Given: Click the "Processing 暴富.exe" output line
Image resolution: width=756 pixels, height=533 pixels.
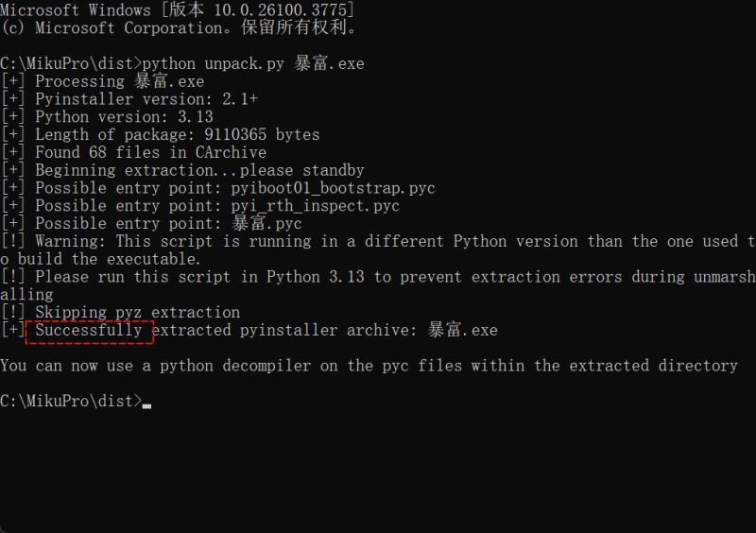Looking at the screenshot, I should tap(119, 81).
